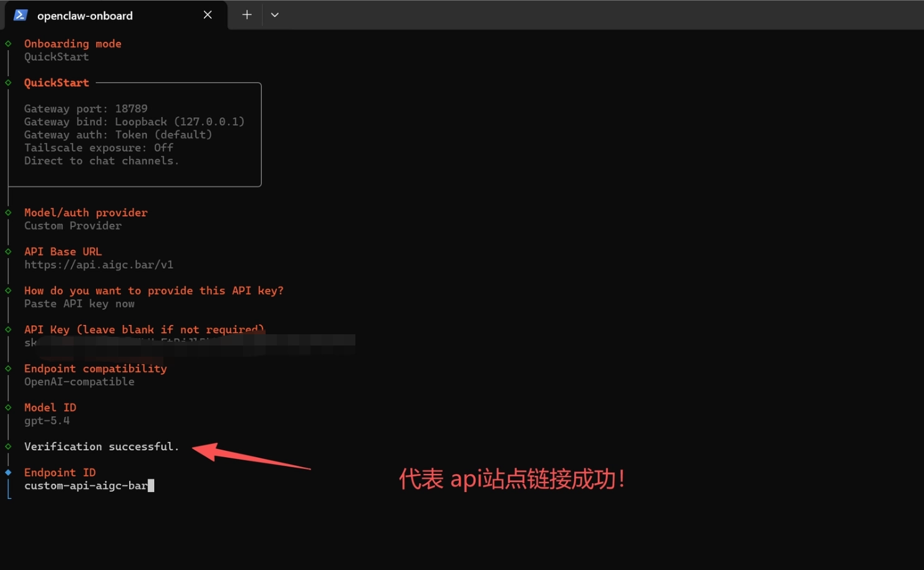Close the openclaw-onboard tab

(208, 15)
